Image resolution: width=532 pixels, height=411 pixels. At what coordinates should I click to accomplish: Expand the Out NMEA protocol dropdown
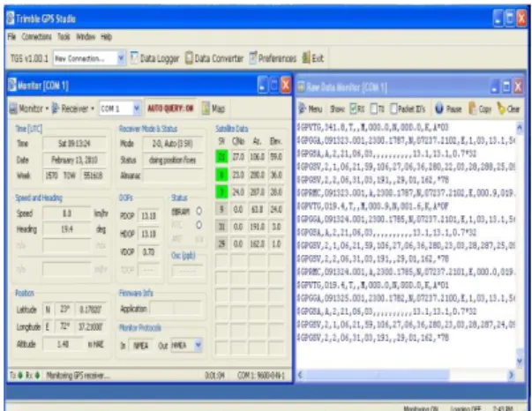[199, 345]
